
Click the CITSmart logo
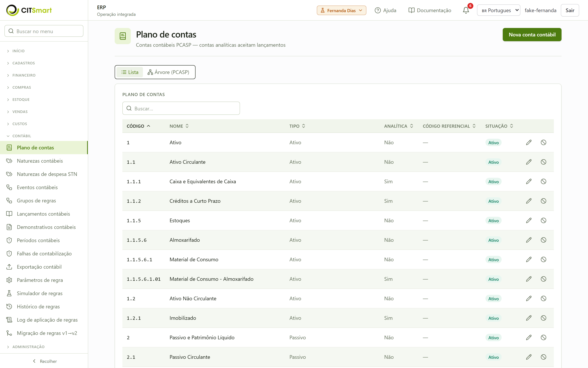pos(29,10)
